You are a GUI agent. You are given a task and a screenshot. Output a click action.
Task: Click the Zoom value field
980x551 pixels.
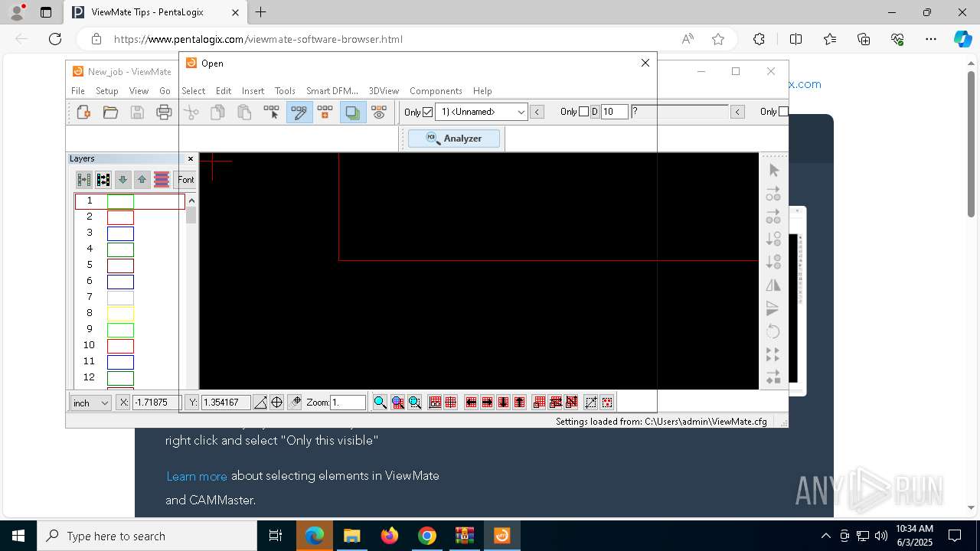point(348,403)
